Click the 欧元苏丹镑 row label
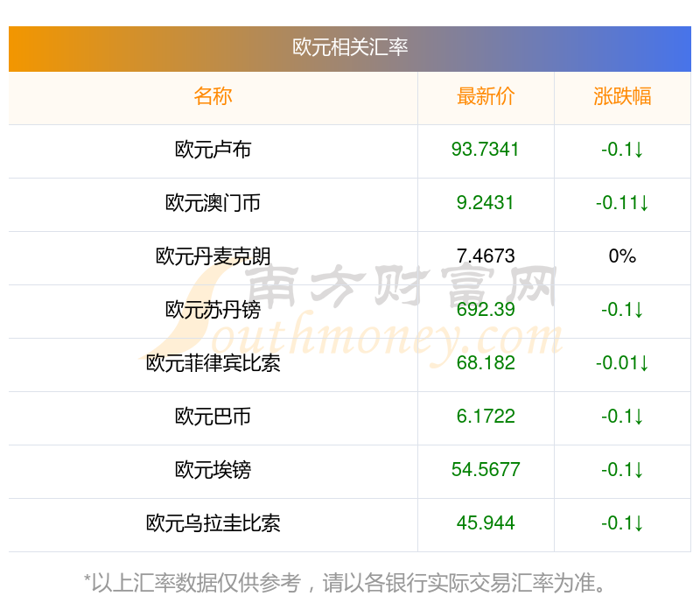Viewport: 700px width, 610px height. point(213,310)
